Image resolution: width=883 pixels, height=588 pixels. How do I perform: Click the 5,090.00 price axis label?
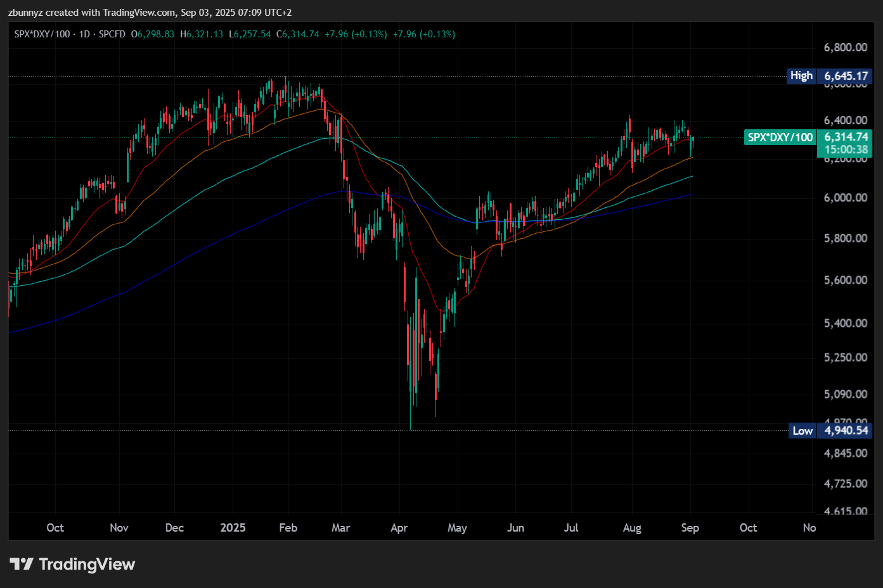coord(846,394)
